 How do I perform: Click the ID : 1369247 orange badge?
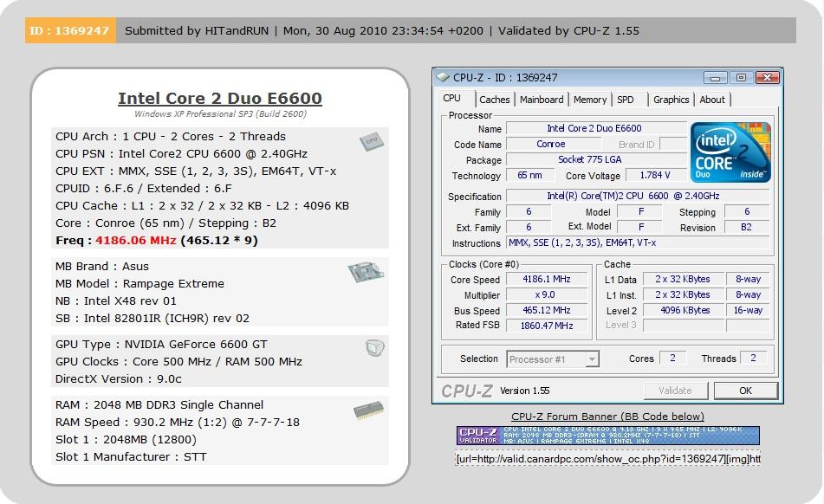(70, 30)
